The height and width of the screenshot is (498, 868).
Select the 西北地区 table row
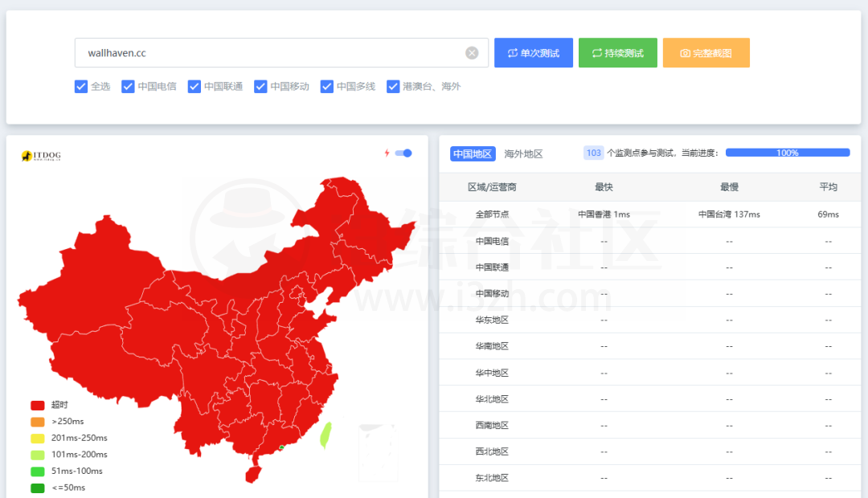click(650, 451)
